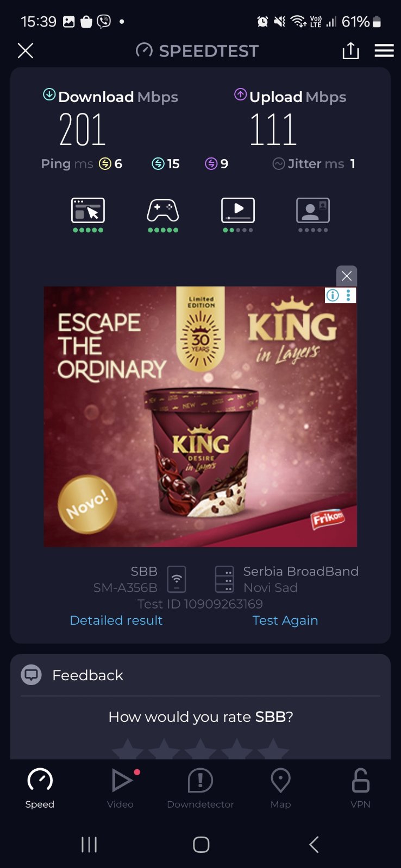Open the share icon in the header
The image size is (401, 868).
click(x=350, y=50)
